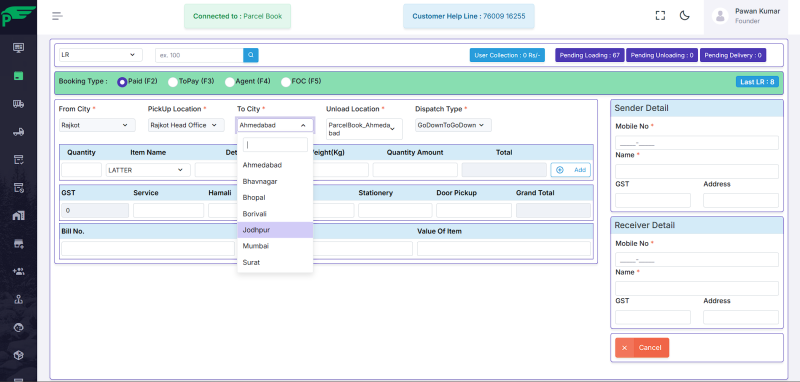Screen dimensions: 800x382
Task: Click the Last LR : 8 badge
Action: coord(757,82)
